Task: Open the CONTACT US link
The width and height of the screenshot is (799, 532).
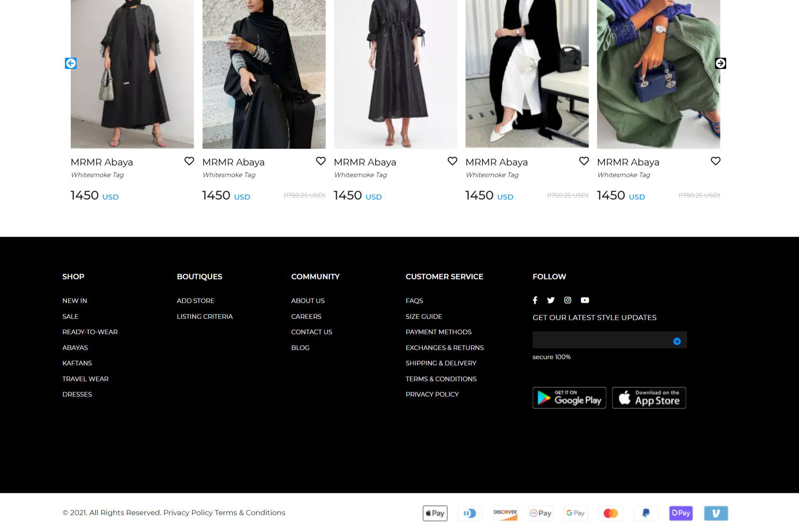Action: pyautogui.click(x=311, y=332)
